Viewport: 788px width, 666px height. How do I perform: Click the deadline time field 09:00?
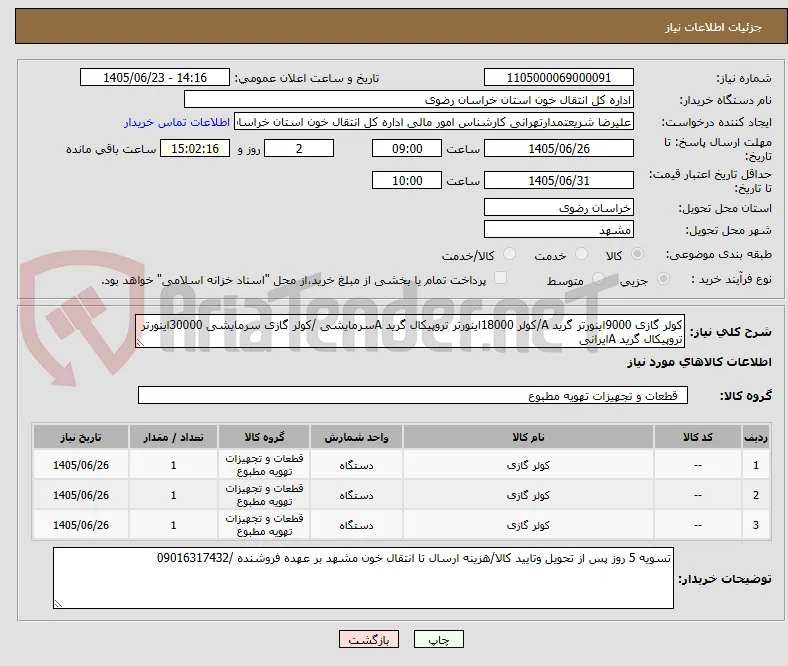(407, 148)
